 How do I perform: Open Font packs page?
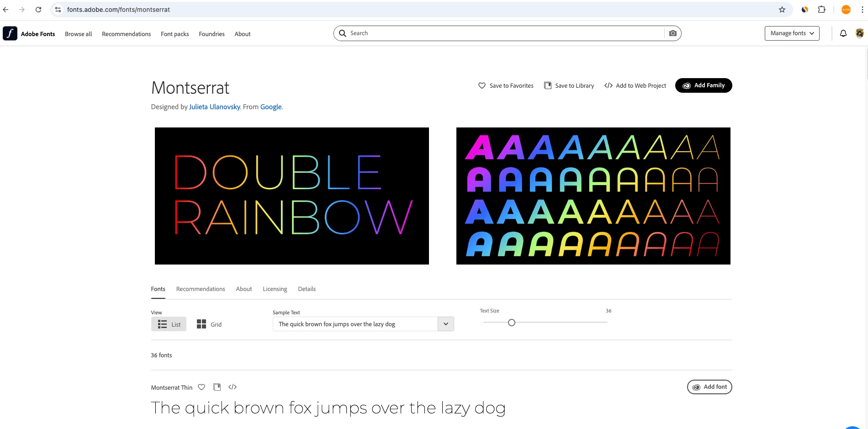175,34
